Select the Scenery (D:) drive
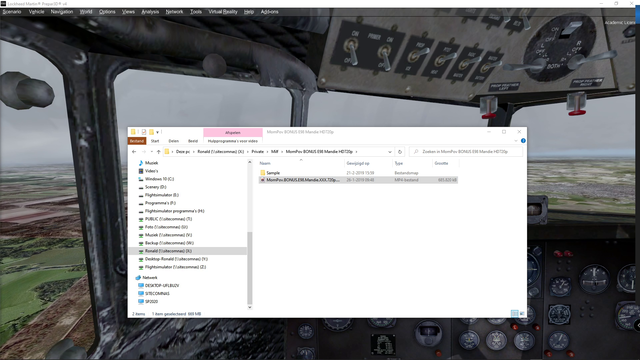Viewport: 640px width, 360px height. coord(156,187)
